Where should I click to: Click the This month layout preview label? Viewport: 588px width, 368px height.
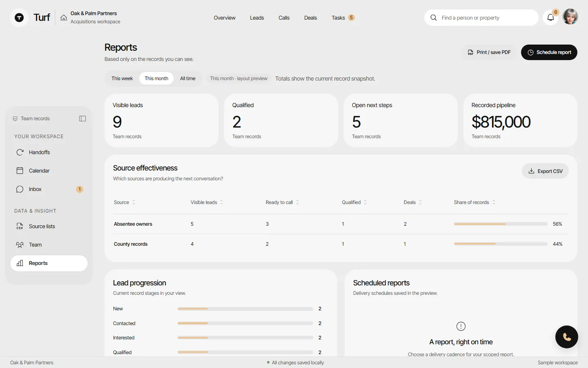[x=239, y=79]
